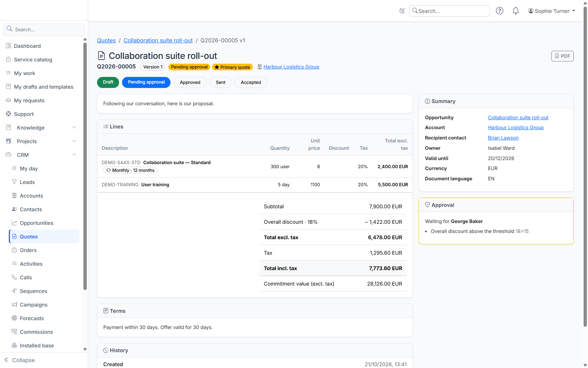The image size is (588, 368).
Task: Click Quotes breadcrumb link
Action: (106, 40)
